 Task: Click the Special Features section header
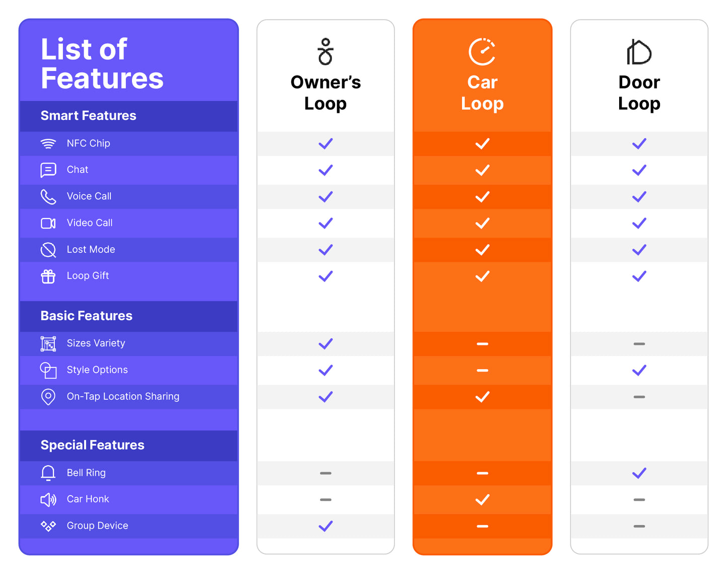click(93, 445)
